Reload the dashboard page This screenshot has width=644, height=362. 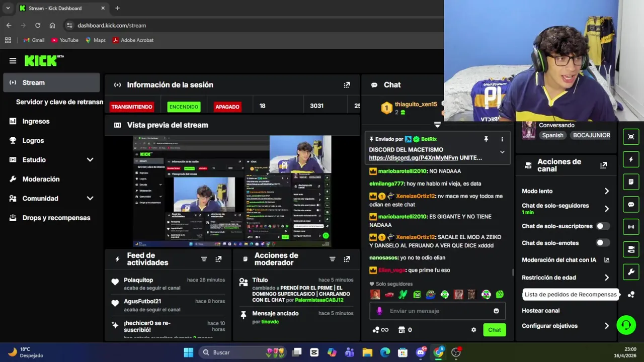(38, 25)
